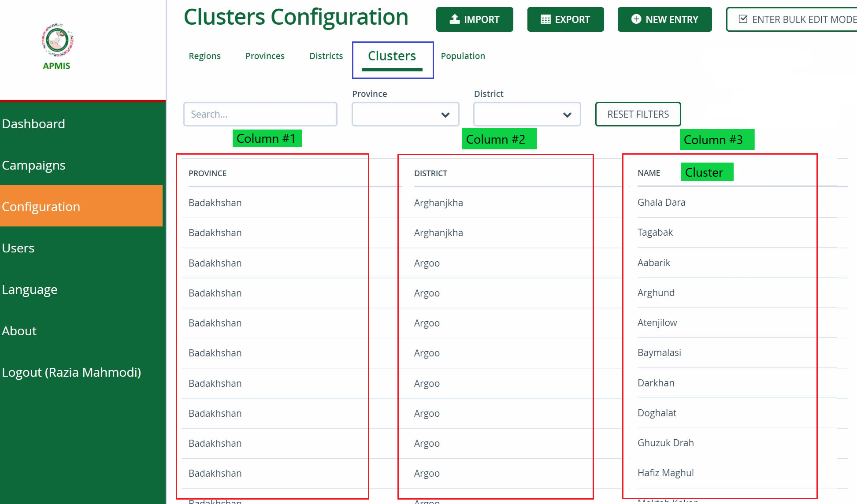Image resolution: width=857 pixels, height=504 pixels.
Task: Toggle the Clusters tab selection
Action: click(x=392, y=56)
